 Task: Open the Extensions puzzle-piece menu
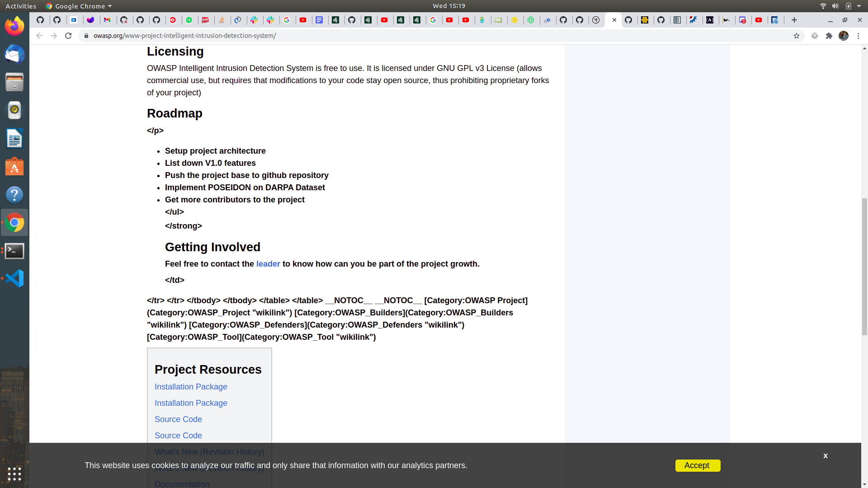pyautogui.click(x=829, y=36)
